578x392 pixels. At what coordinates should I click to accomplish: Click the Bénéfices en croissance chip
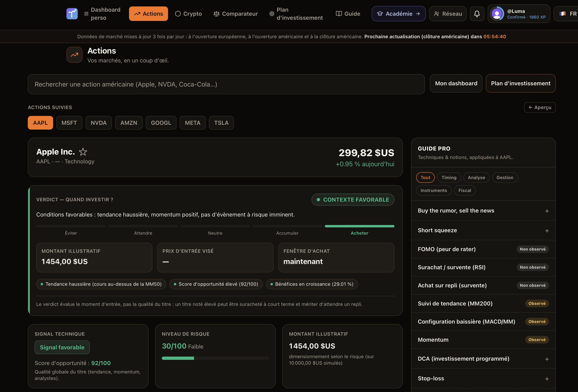(x=312, y=284)
